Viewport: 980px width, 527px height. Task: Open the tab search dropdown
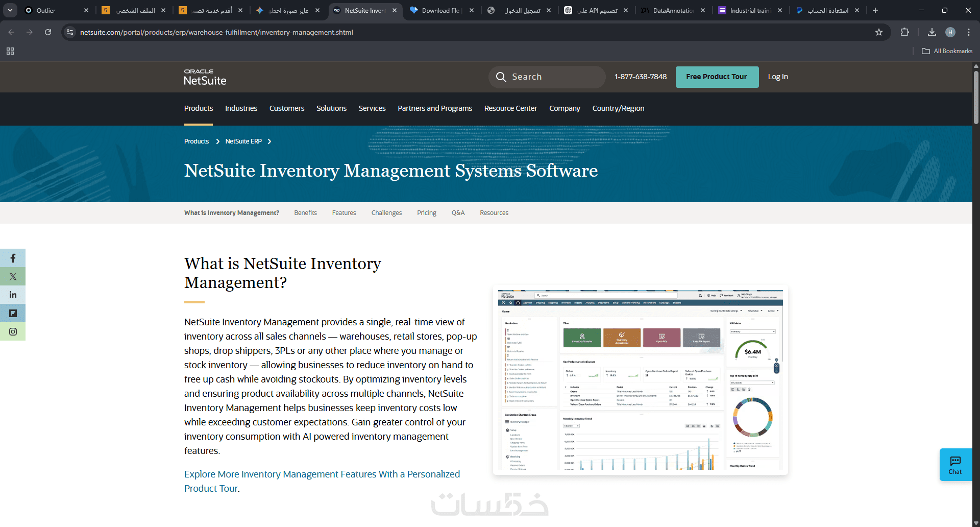10,10
